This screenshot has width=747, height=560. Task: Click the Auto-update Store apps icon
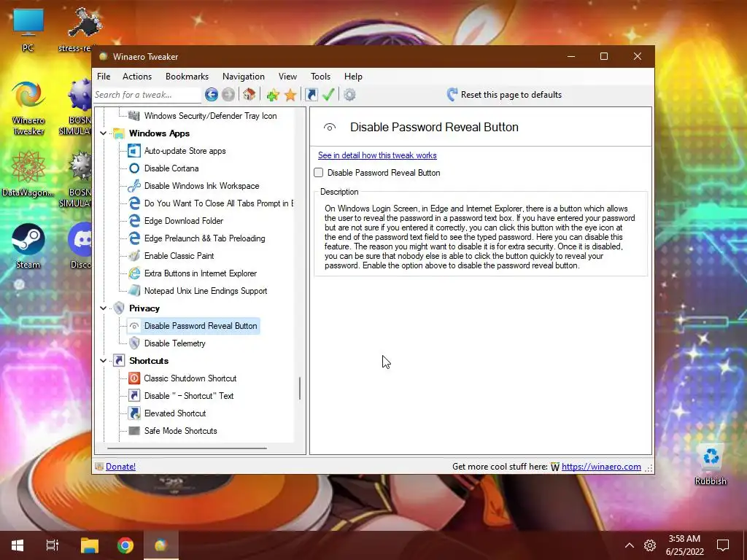134,151
